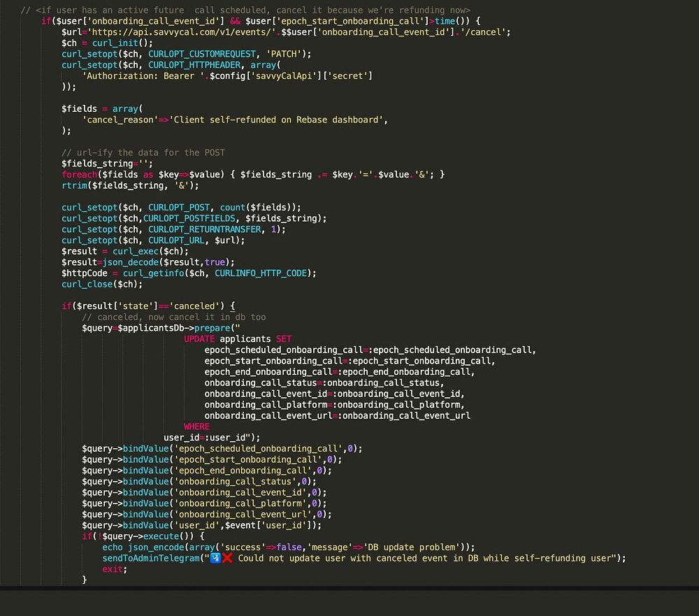This screenshot has height=616, width=699.
Task: Click the '$fields = array(' line
Action: coord(102,109)
